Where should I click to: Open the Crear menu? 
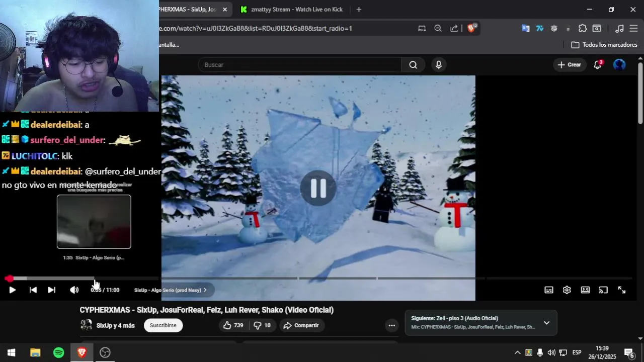[569, 65]
